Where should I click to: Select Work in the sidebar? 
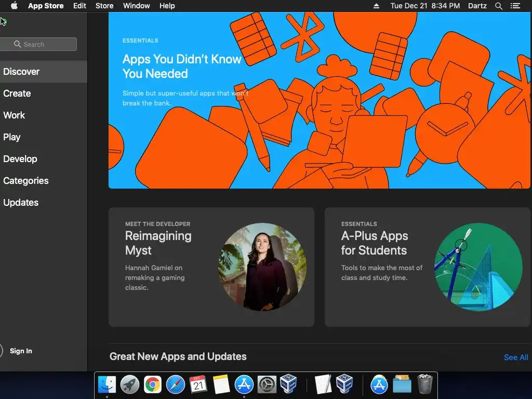point(44,115)
